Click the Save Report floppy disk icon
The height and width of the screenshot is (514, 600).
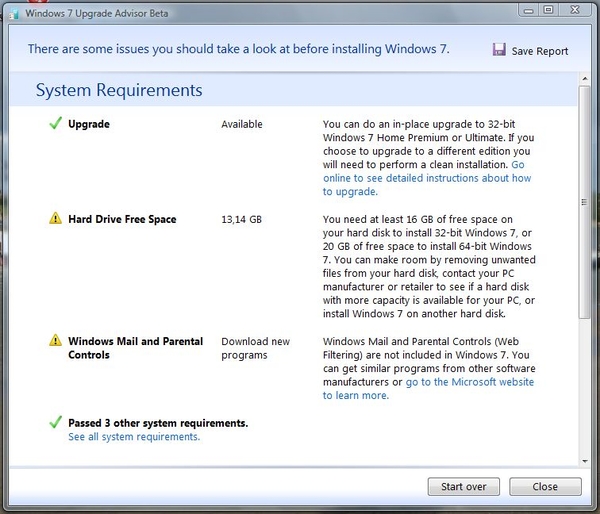pos(499,50)
